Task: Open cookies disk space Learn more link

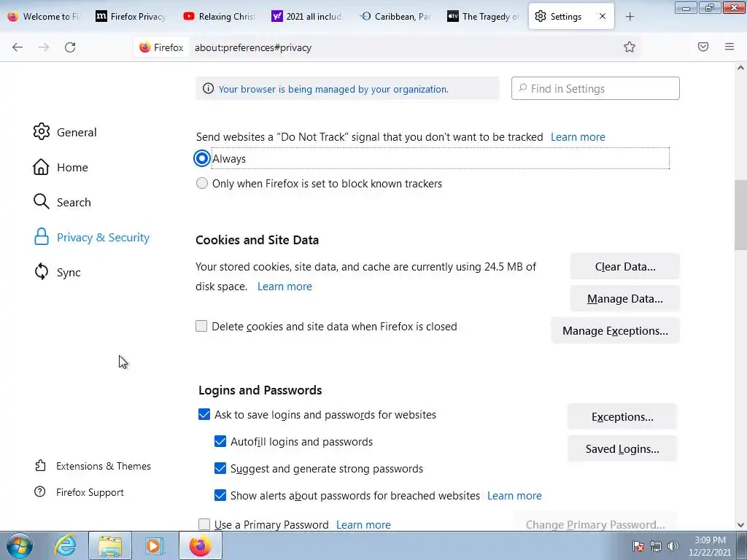Action: (x=285, y=286)
